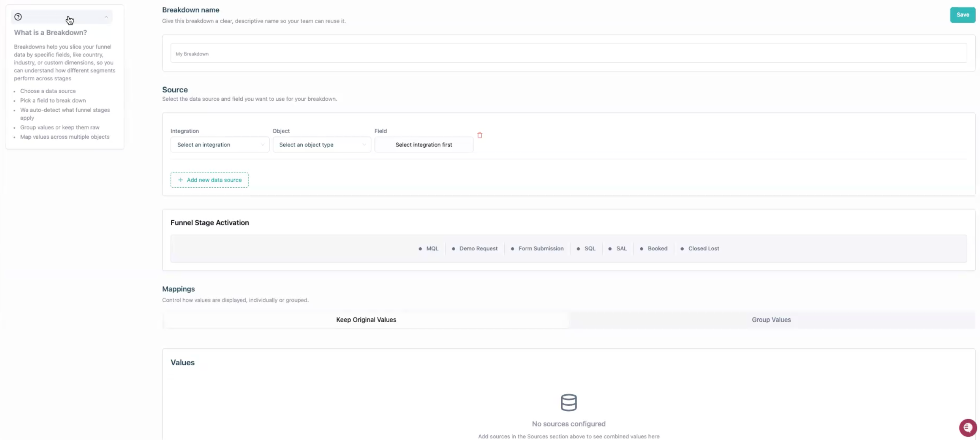Collapse the What is a Breakdown panel
The image size is (980, 440).
click(x=106, y=17)
